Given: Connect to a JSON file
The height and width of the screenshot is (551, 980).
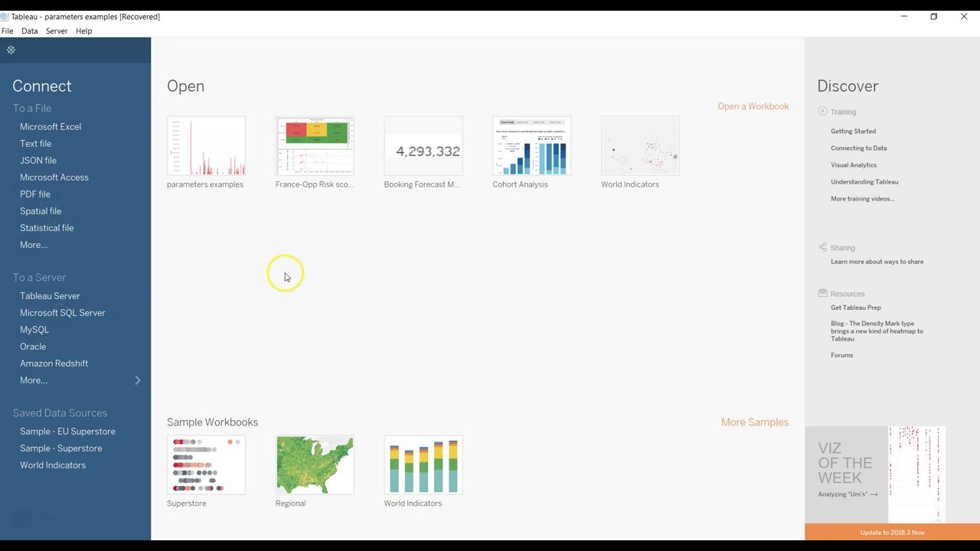Looking at the screenshot, I should (38, 161).
